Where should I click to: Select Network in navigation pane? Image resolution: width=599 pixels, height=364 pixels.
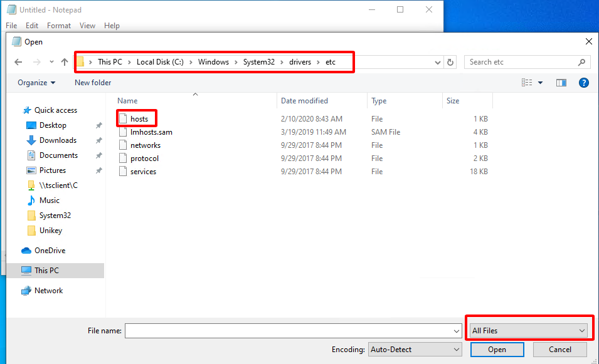(48, 291)
